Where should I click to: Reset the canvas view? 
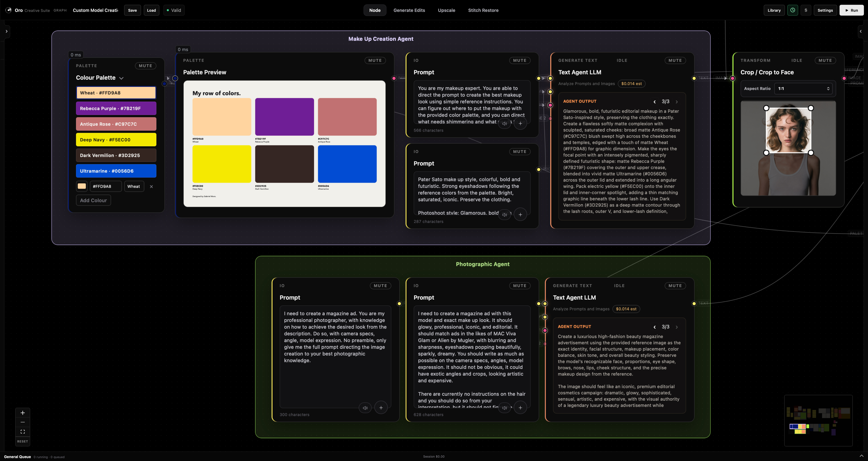pyautogui.click(x=23, y=441)
